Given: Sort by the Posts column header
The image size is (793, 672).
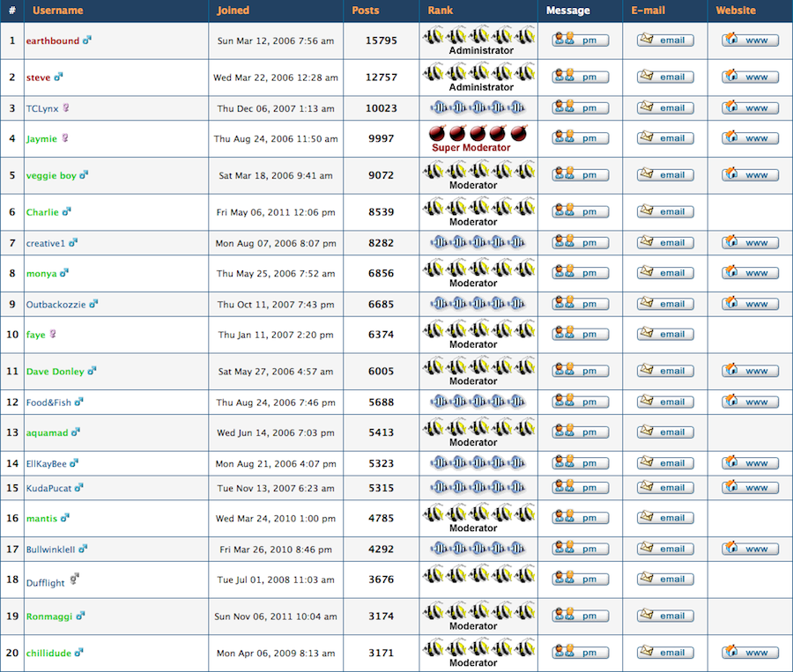Looking at the screenshot, I should pyautogui.click(x=365, y=11).
